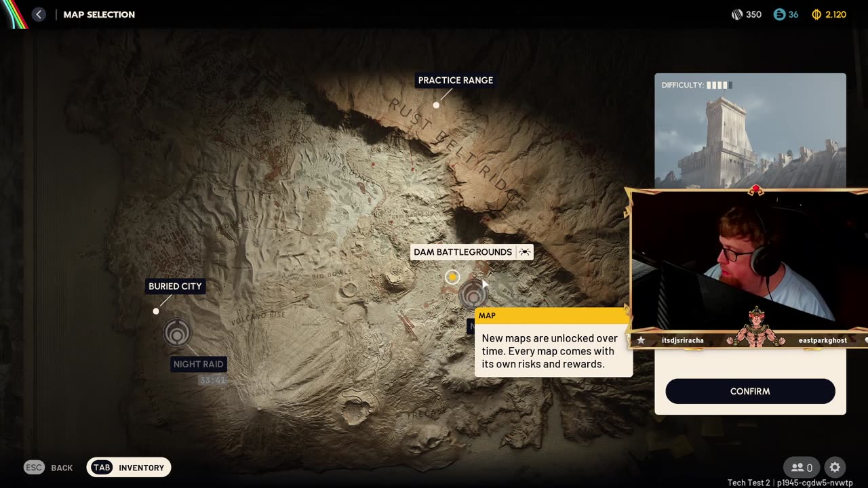
Task: Click the 33:41 Night Raid timer
Action: click(x=212, y=381)
